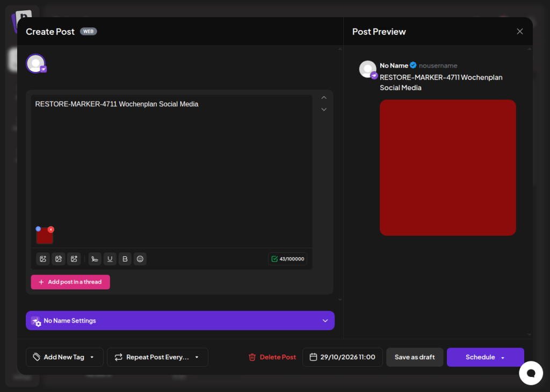The height and width of the screenshot is (392, 550).
Task: Click the calendar icon beside the date
Action: point(313,357)
